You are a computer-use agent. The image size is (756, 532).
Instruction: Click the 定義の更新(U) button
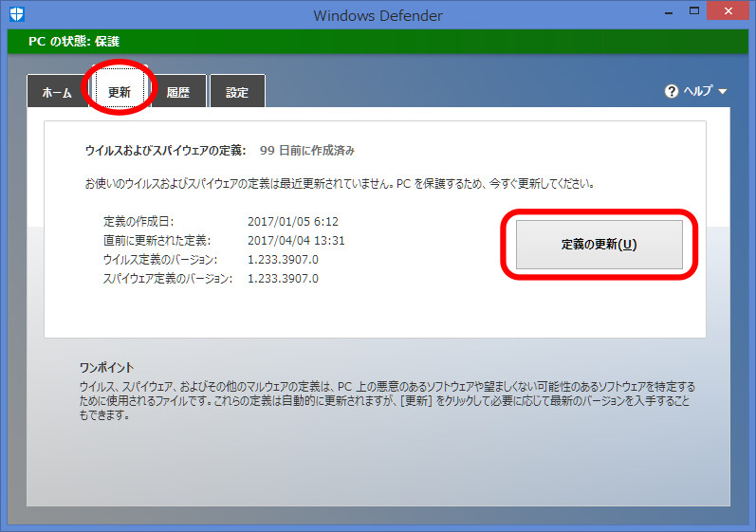coord(599,245)
